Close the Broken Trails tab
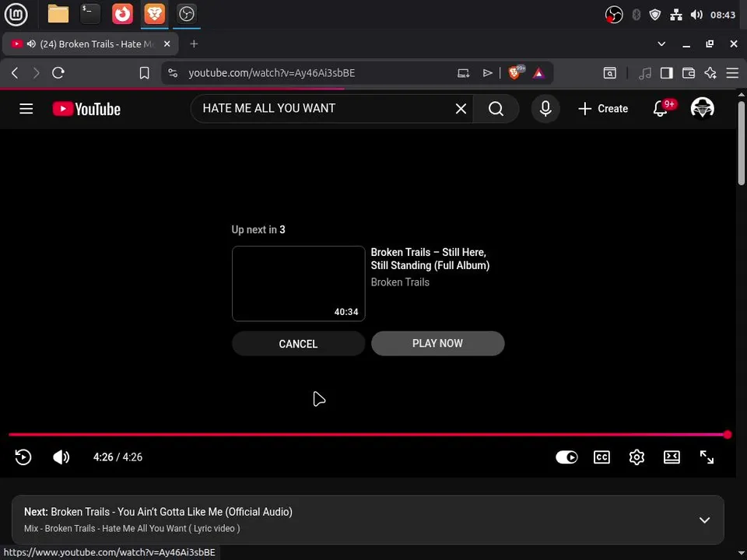 click(x=167, y=44)
